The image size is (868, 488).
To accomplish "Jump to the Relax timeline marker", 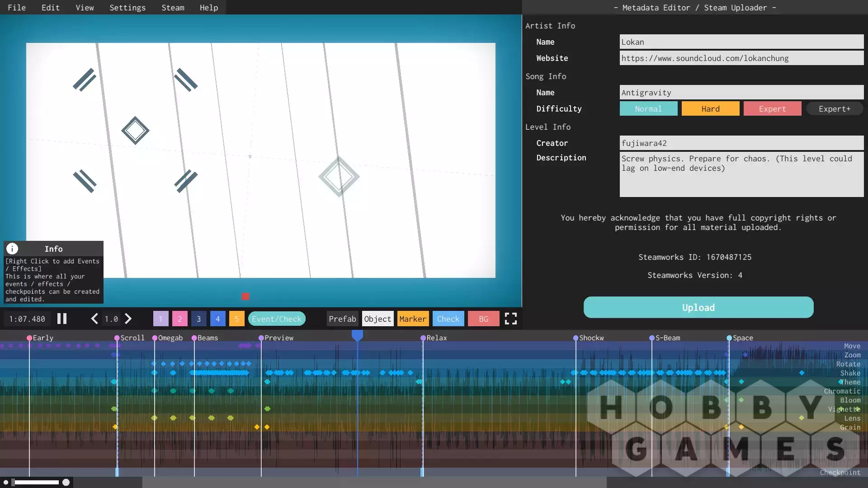I will (424, 338).
